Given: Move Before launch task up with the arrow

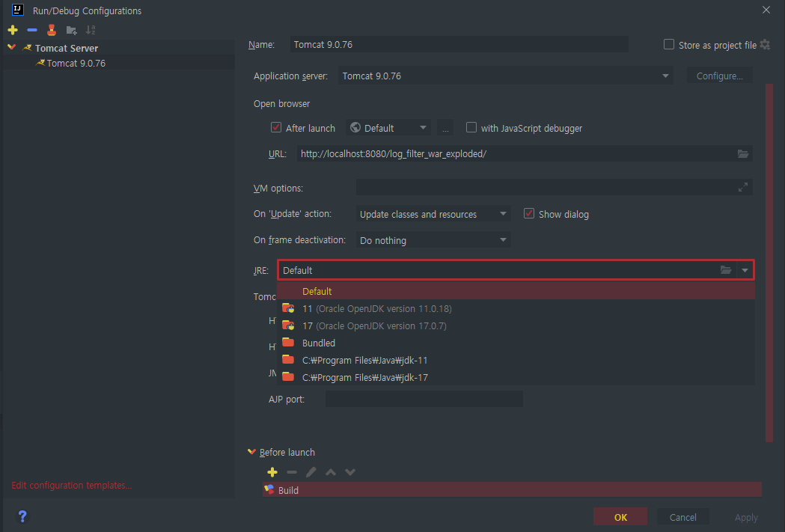Looking at the screenshot, I should (x=331, y=472).
